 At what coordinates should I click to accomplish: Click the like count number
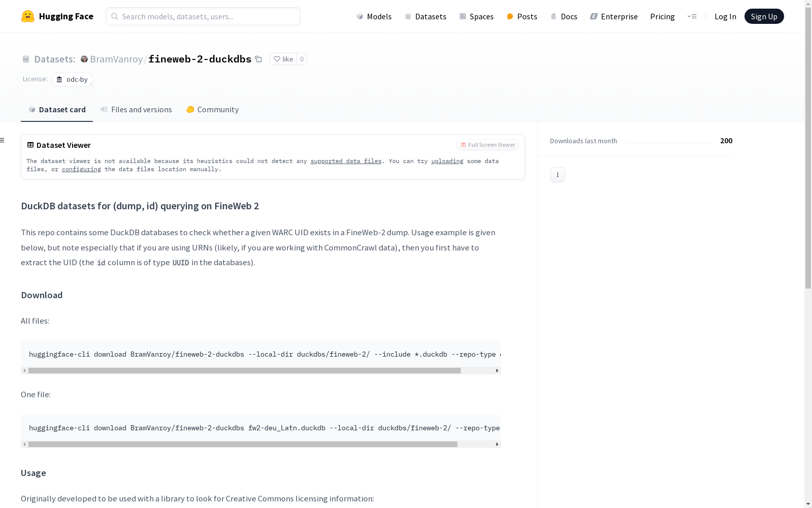[x=301, y=59]
